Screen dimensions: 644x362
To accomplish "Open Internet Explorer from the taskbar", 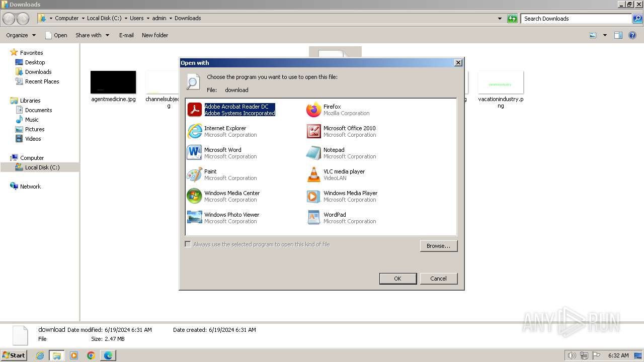I will [x=40, y=355].
